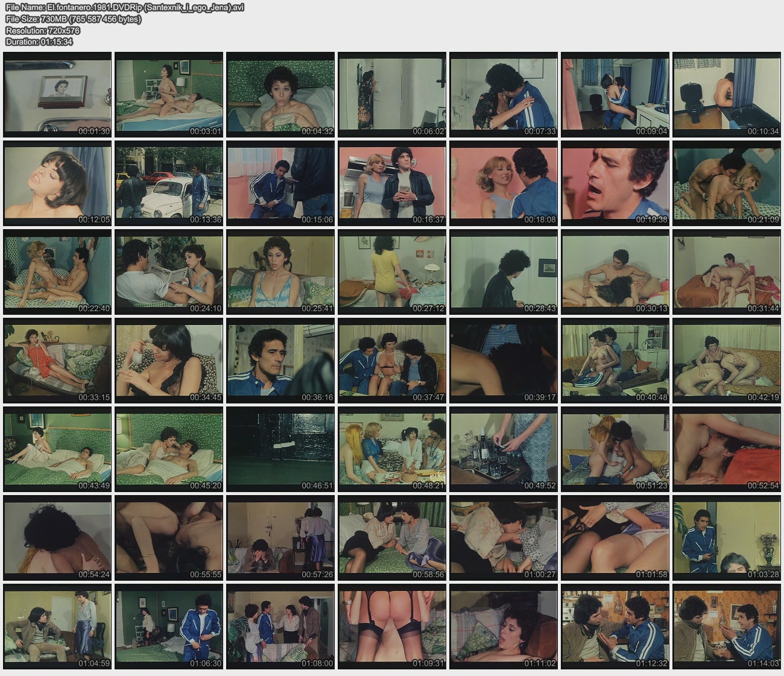Open the thumbnail at 01:12:32

click(615, 627)
